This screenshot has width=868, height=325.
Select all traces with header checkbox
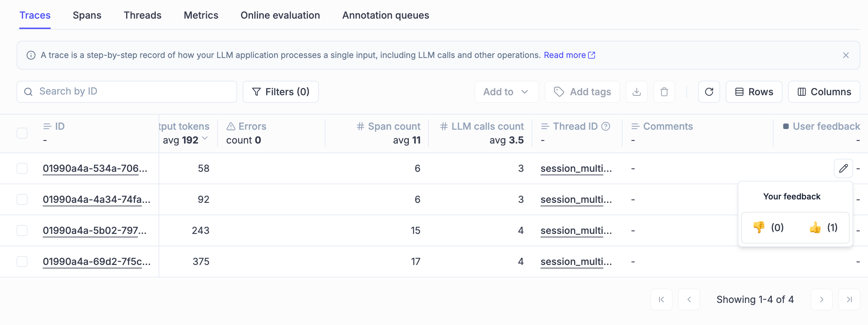click(x=22, y=133)
